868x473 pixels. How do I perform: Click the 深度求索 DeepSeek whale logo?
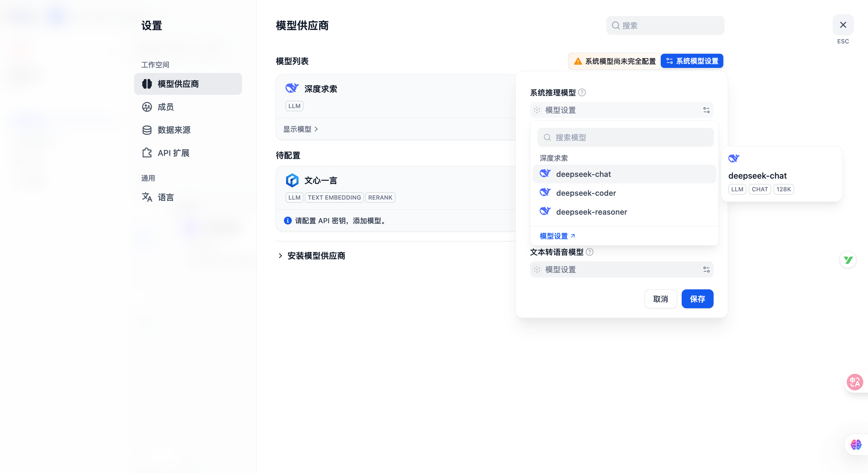[292, 88]
